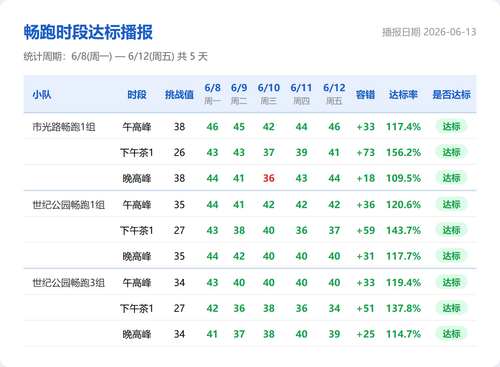Click the red 36 value under 6/10
Viewport: 500px width, 367px height.
coord(269,178)
